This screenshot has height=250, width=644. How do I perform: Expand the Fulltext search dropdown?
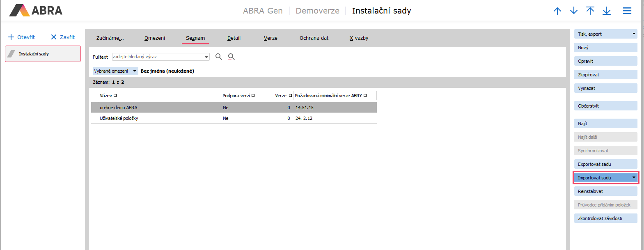206,57
